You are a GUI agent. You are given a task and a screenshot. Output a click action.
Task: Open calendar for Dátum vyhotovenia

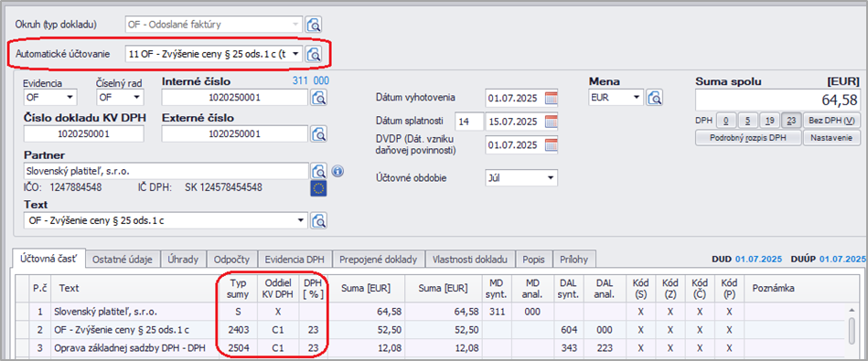tap(551, 99)
